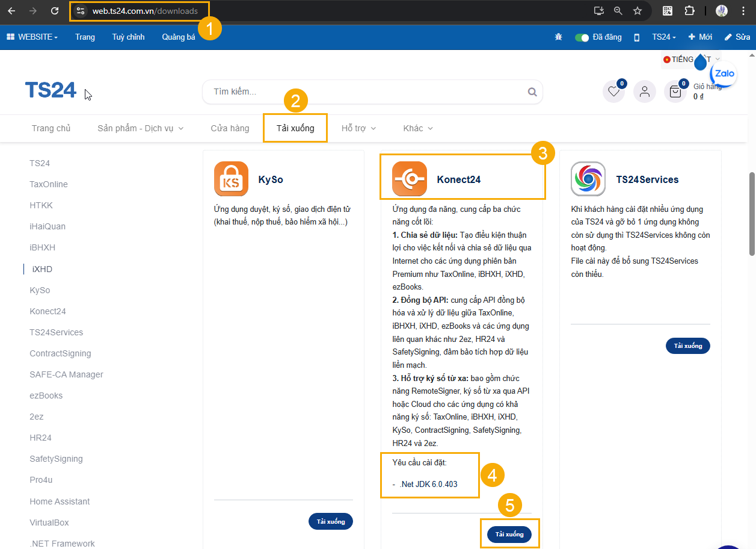Select Konect24 in sidebar list

pos(48,311)
